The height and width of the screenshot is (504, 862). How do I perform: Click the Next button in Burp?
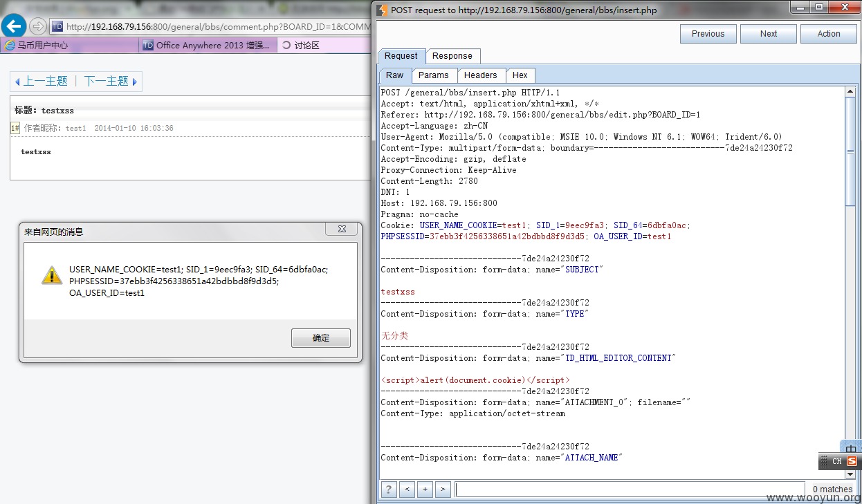coord(769,34)
